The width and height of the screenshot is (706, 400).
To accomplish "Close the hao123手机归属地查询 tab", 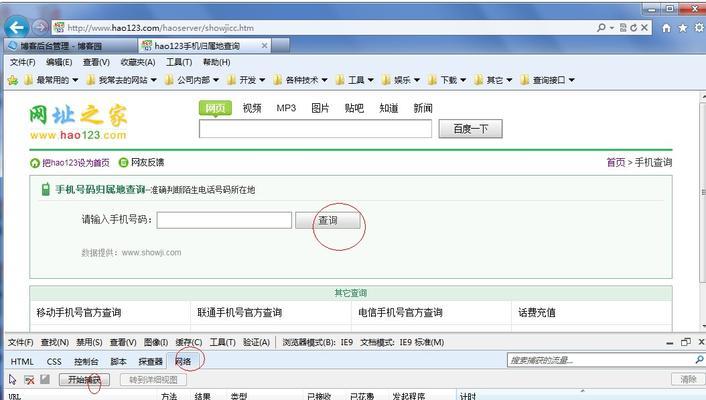I will pos(264,45).
